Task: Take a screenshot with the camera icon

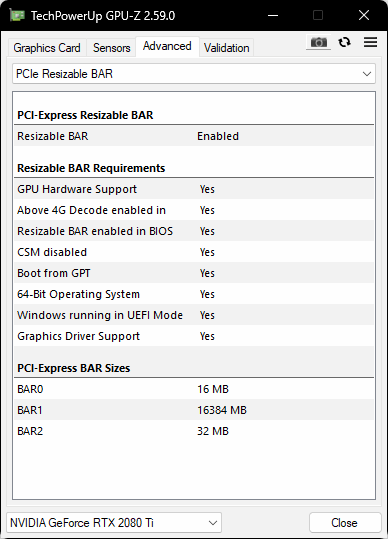Action: point(319,42)
